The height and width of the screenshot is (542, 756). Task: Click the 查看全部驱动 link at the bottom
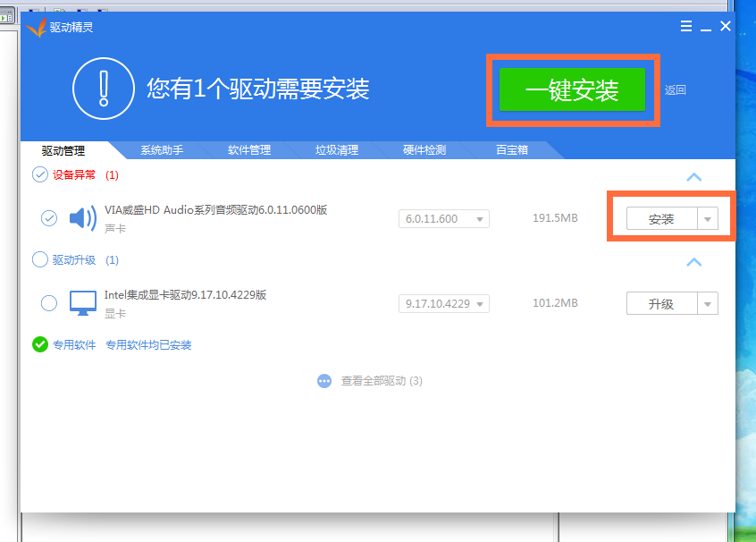click(374, 380)
